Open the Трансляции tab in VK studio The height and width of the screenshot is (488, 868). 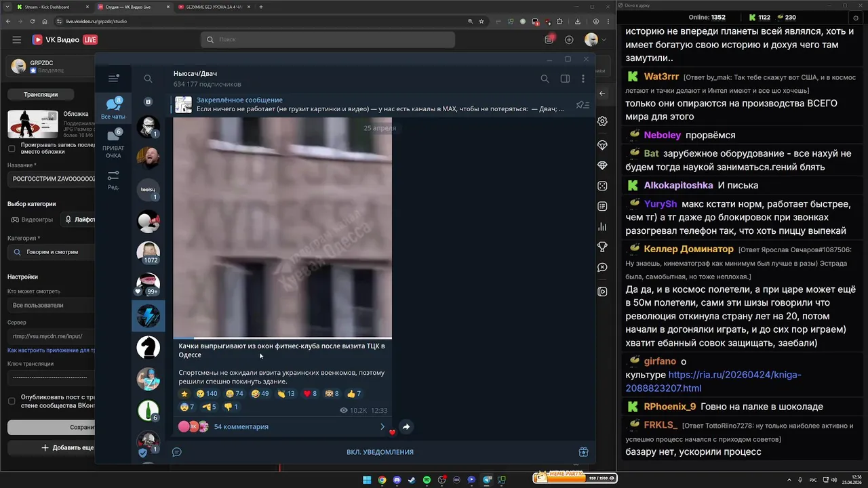pyautogui.click(x=41, y=94)
